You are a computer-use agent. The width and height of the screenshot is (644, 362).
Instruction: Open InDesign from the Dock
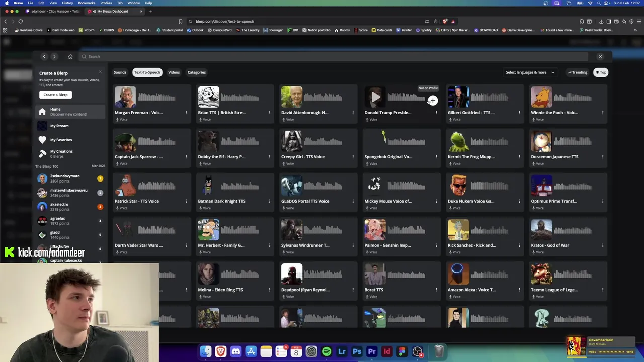[x=387, y=351]
